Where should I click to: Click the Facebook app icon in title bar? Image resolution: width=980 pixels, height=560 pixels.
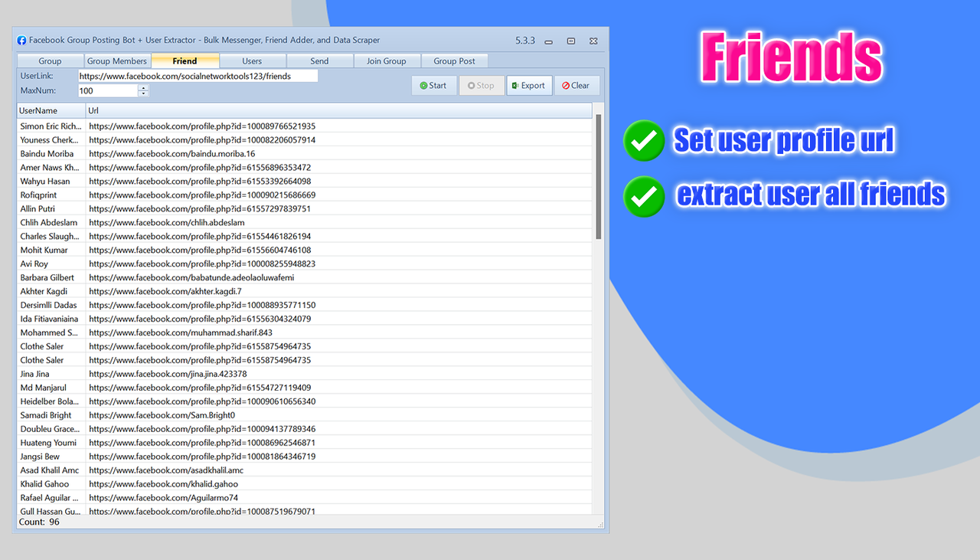(x=21, y=41)
